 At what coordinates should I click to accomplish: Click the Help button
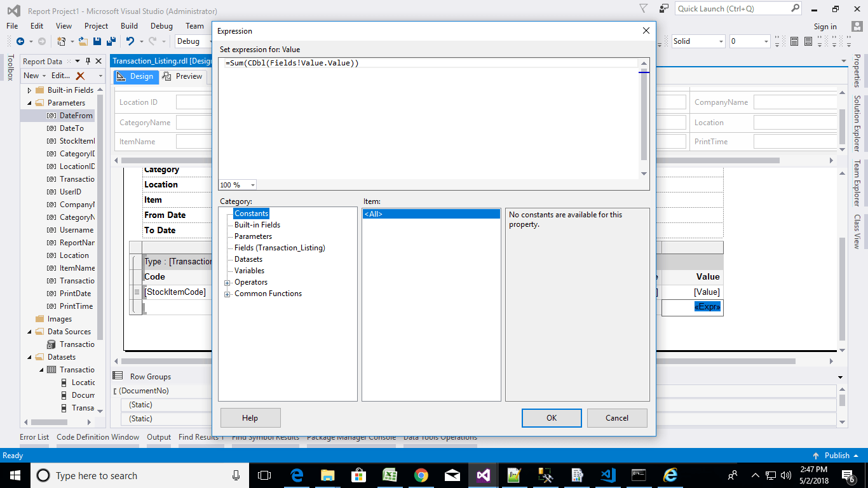pos(250,417)
